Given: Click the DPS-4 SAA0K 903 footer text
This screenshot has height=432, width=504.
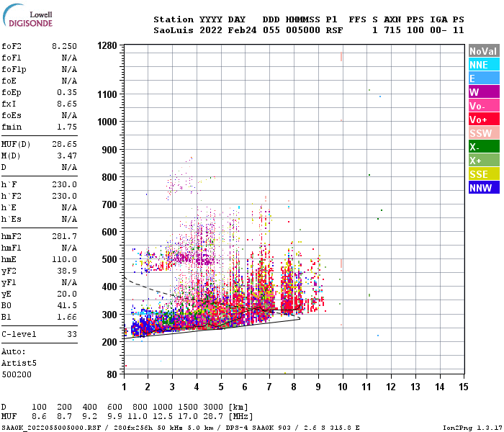Looking at the screenshot, I should coord(258,428).
